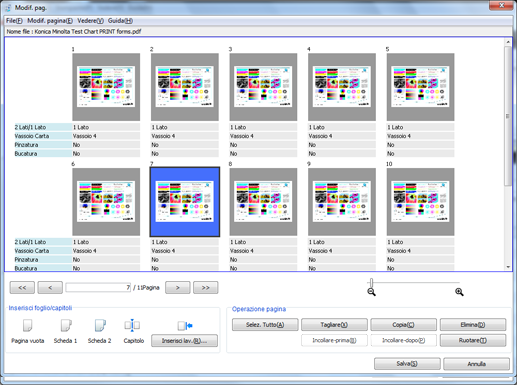Click first row 'Bucatura' label
The width and height of the screenshot is (517, 385).
[43, 154]
